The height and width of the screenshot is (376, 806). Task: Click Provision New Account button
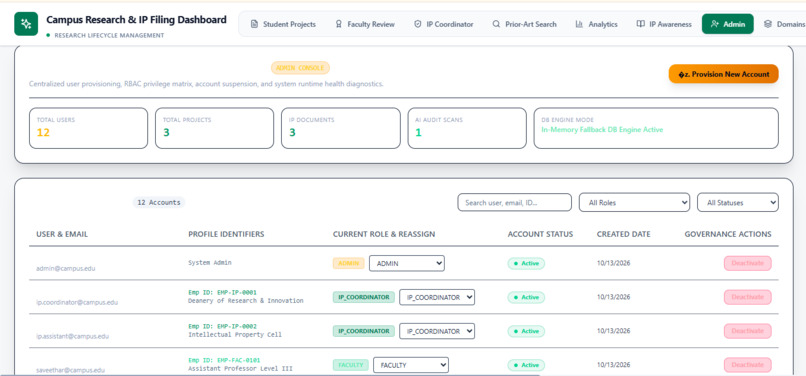[x=724, y=74]
